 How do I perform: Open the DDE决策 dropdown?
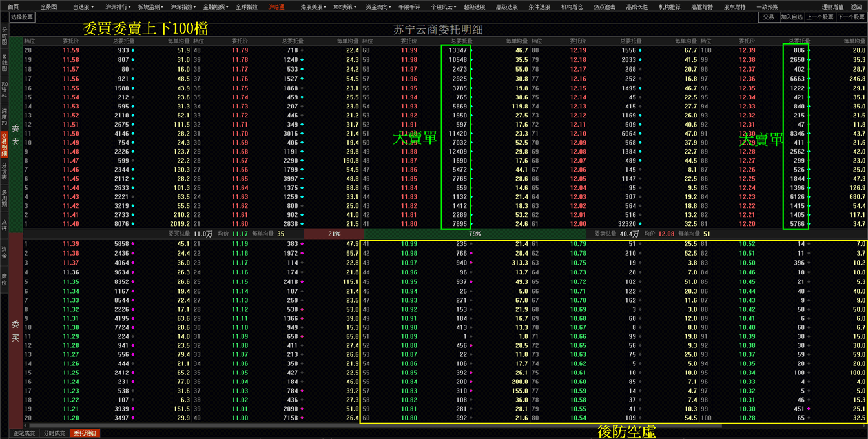[x=344, y=6]
